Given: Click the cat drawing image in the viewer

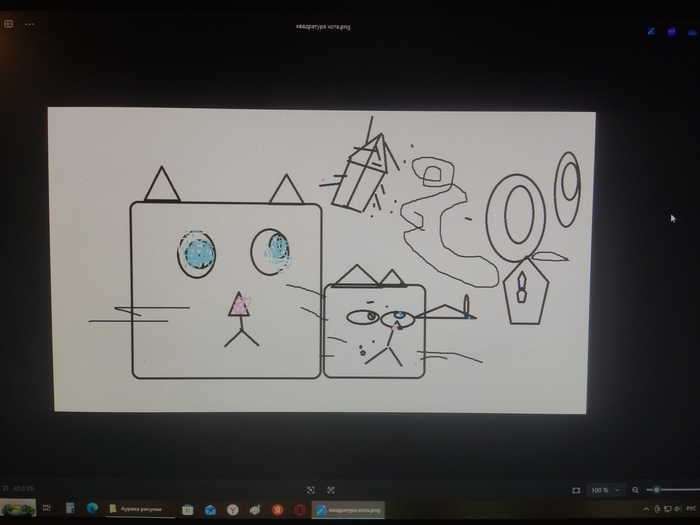Looking at the screenshot, I should 321,260.
